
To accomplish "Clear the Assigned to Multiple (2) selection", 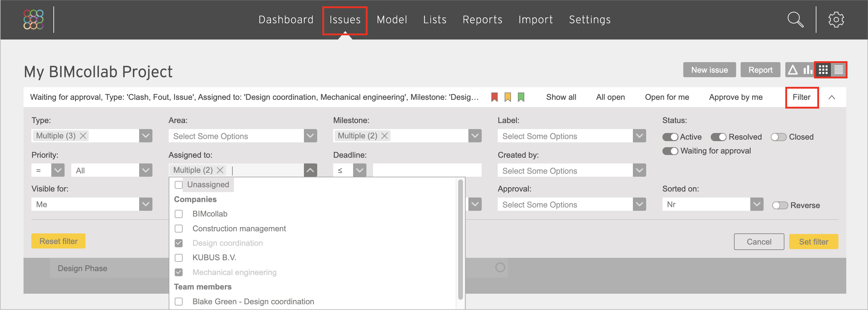I will tap(220, 170).
